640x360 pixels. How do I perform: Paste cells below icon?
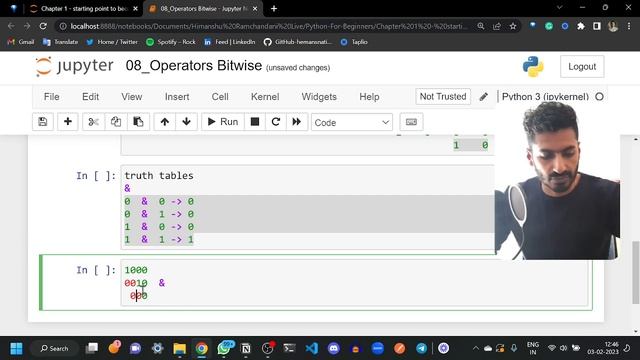[138, 122]
